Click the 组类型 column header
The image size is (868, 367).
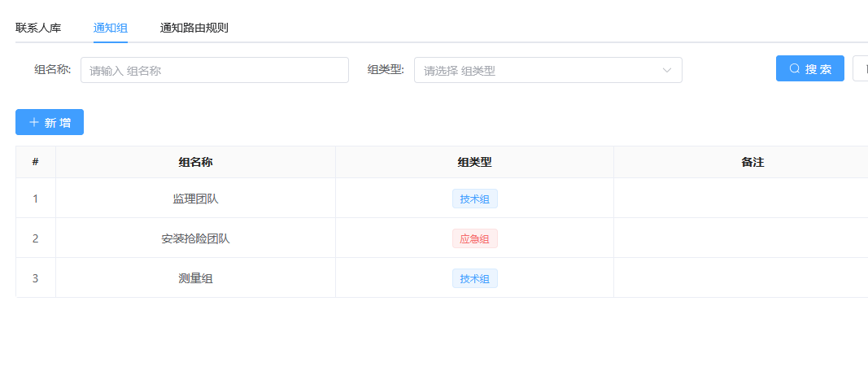click(474, 162)
